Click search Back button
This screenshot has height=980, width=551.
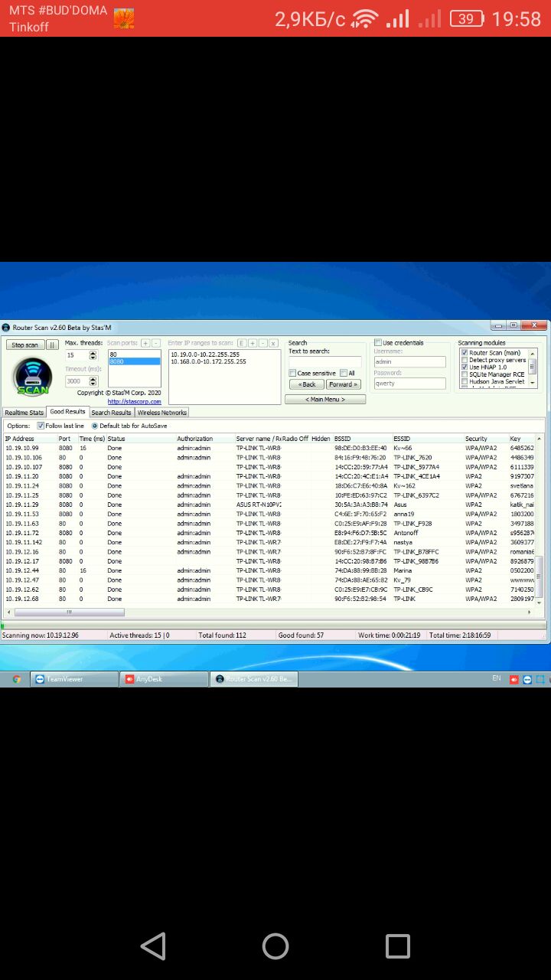click(306, 384)
